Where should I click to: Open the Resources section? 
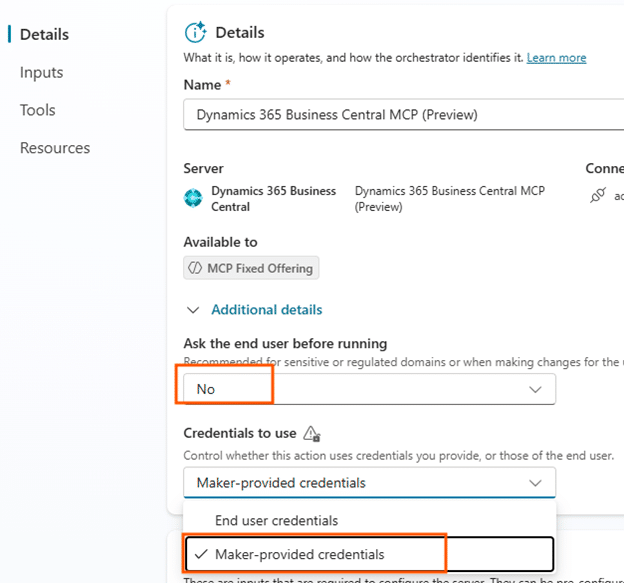click(55, 148)
